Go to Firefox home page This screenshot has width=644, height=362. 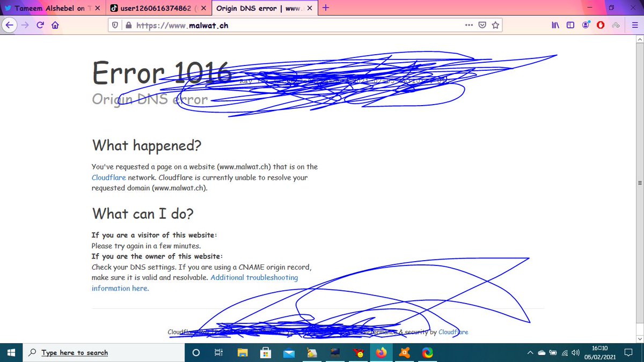pos(54,25)
